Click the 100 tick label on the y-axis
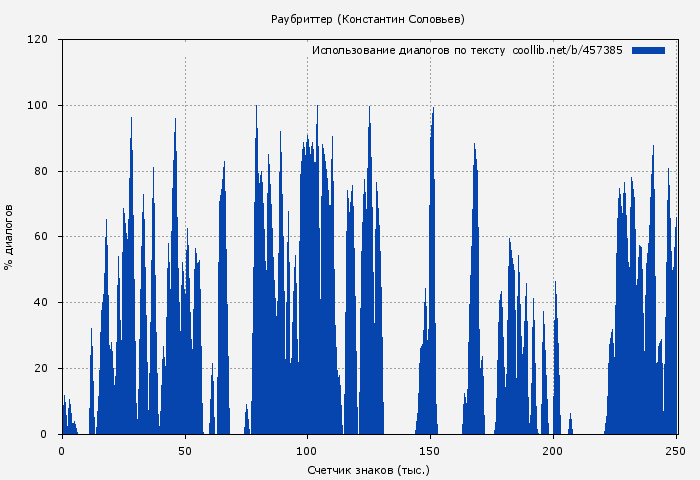This screenshot has width=700, height=480. (38, 106)
